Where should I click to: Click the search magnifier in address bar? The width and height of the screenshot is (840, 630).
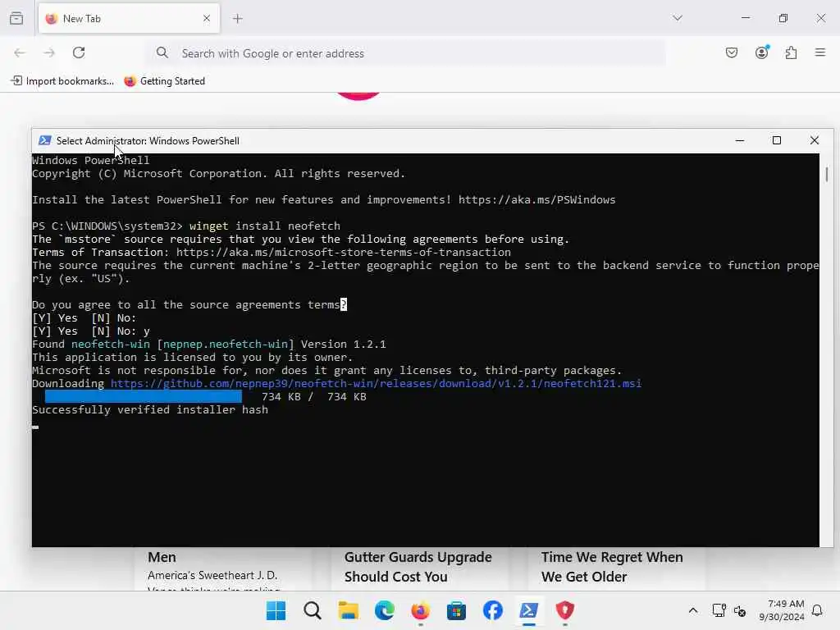(162, 52)
